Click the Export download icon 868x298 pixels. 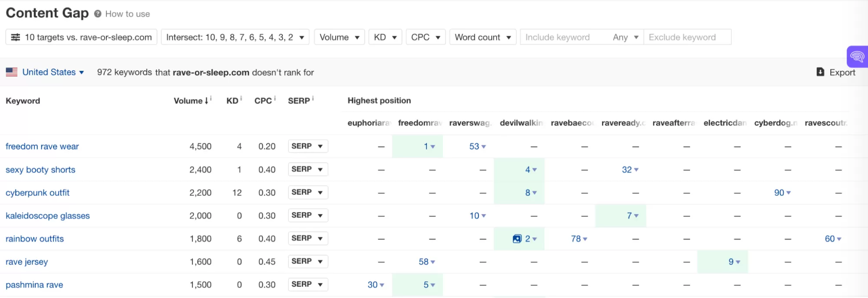coord(820,72)
